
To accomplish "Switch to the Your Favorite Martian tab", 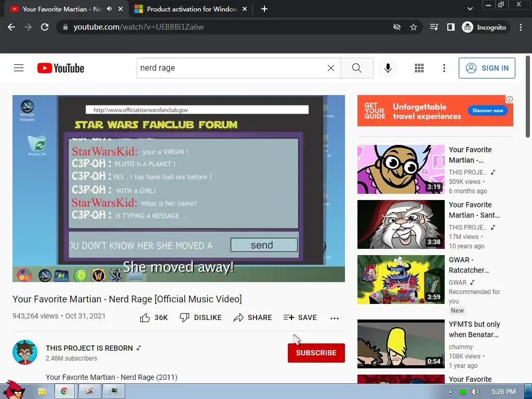I will click(x=61, y=9).
